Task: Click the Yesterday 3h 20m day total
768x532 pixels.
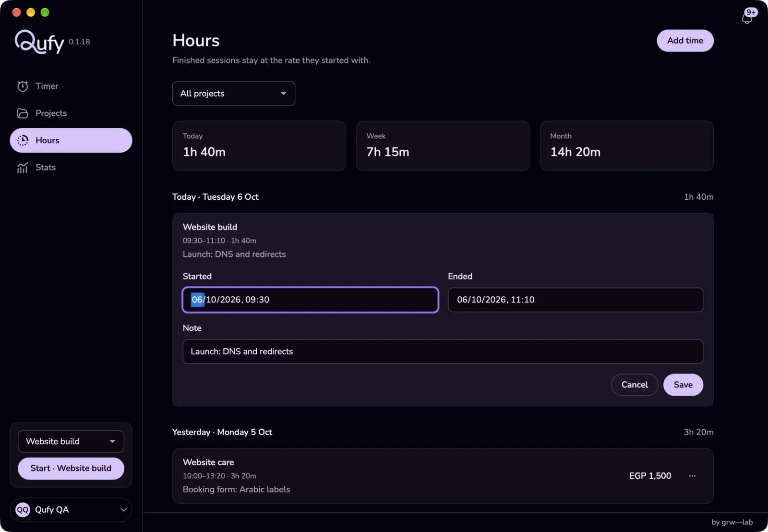Action: click(698, 432)
